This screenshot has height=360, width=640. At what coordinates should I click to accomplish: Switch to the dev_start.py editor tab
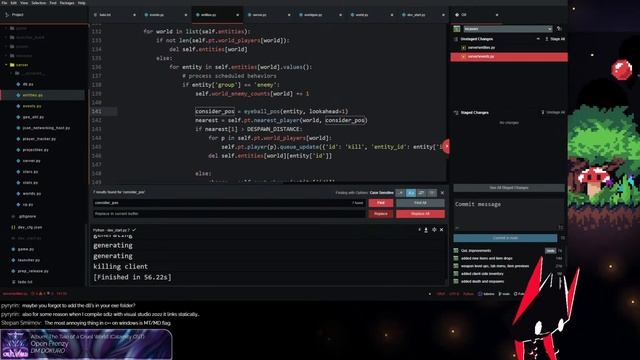tap(416, 15)
